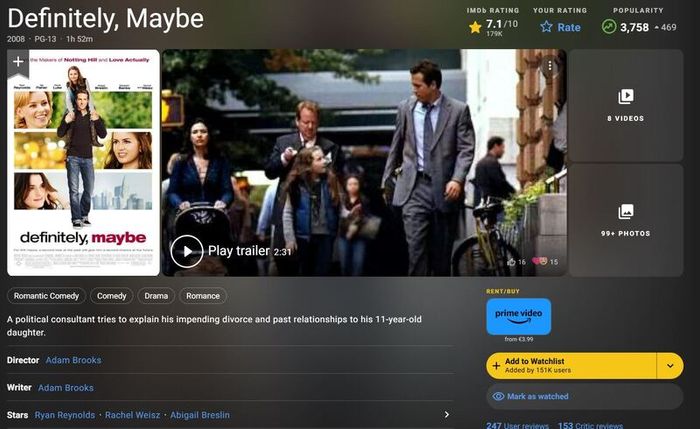Image resolution: width=700 pixels, height=429 pixels.
Task: Open Abigail Breslin profile link
Action: click(200, 415)
